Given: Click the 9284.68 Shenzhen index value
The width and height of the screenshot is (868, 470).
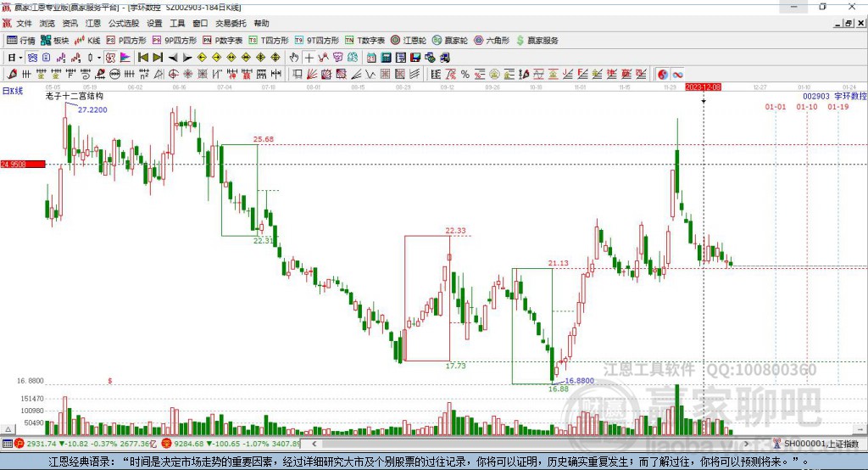Looking at the screenshot, I should pyautogui.click(x=188, y=444).
